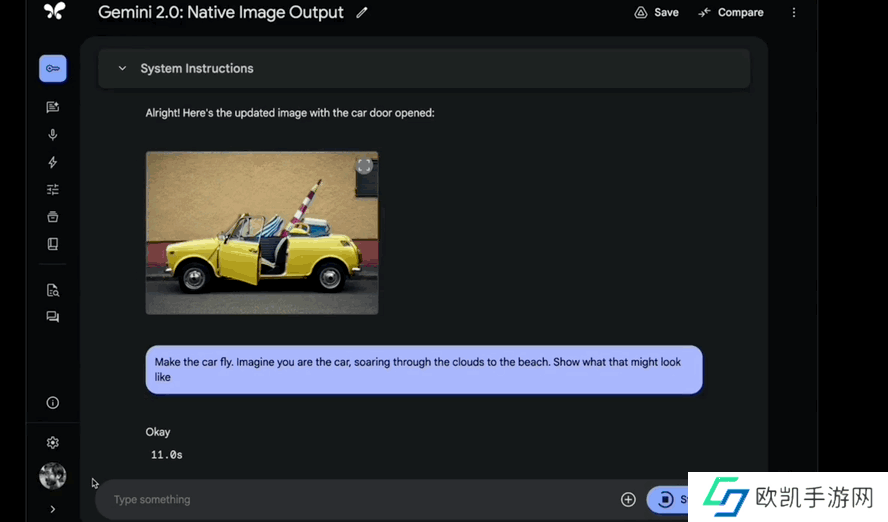
Task: Open the settings gear in sidebar
Action: [53, 442]
